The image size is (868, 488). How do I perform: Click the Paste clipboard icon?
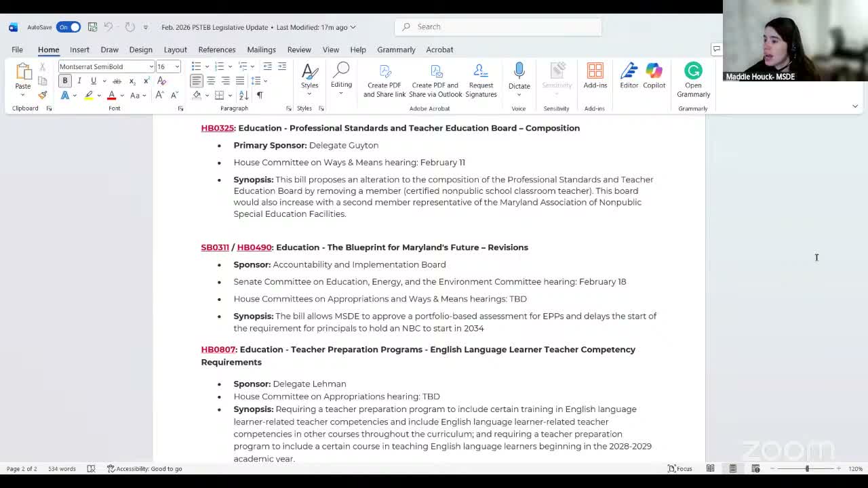coord(23,71)
